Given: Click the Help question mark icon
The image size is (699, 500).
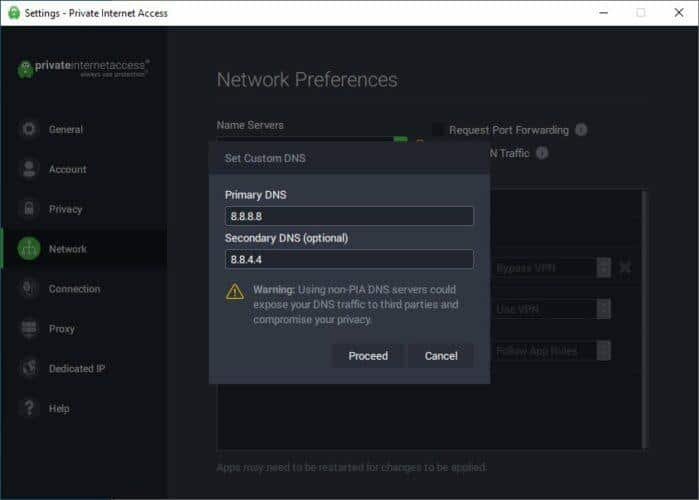Looking at the screenshot, I should 29,408.
